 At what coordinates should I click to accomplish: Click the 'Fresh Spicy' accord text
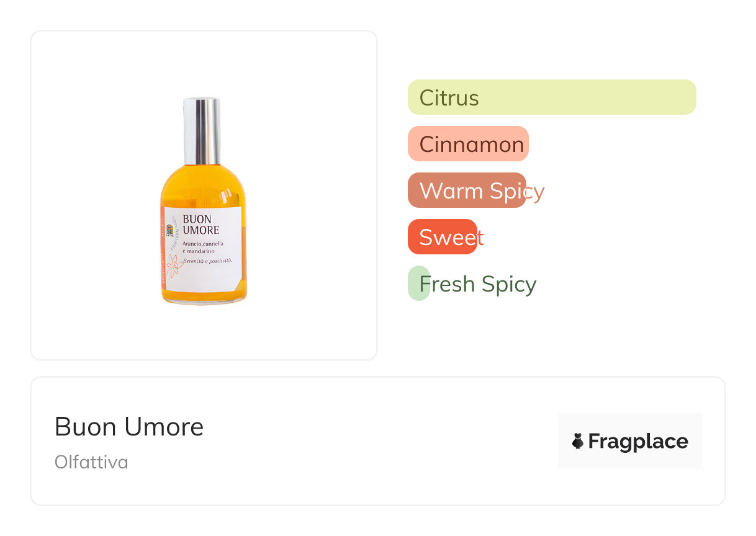(478, 284)
